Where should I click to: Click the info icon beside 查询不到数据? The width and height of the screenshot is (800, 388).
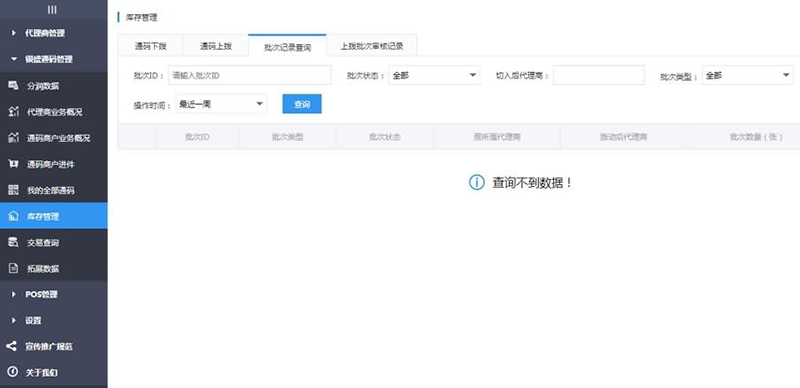point(477,182)
